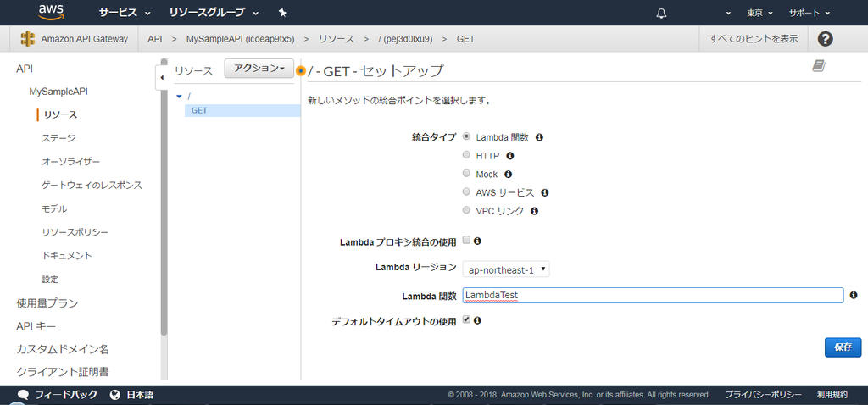Viewport: 868px width, 405px height.
Task: Click すべてのヒントを表示 button
Action: pyautogui.click(x=754, y=39)
